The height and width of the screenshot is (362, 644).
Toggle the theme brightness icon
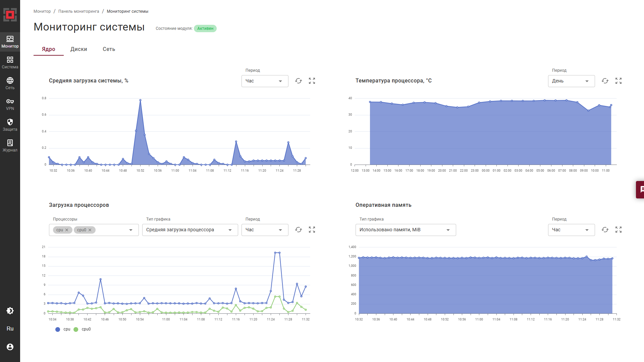pyautogui.click(x=10, y=311)
